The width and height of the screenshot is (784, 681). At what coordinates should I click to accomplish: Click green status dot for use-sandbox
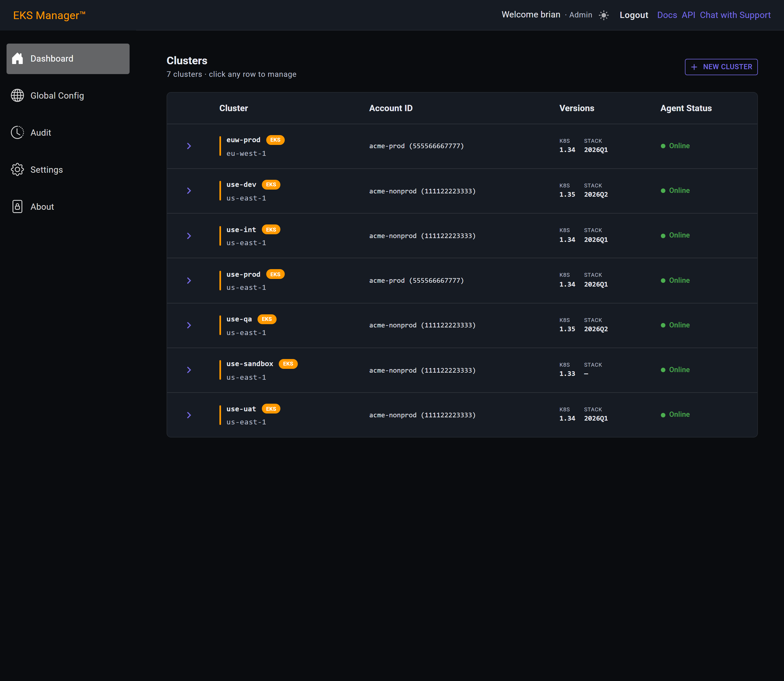click(663, 370)
